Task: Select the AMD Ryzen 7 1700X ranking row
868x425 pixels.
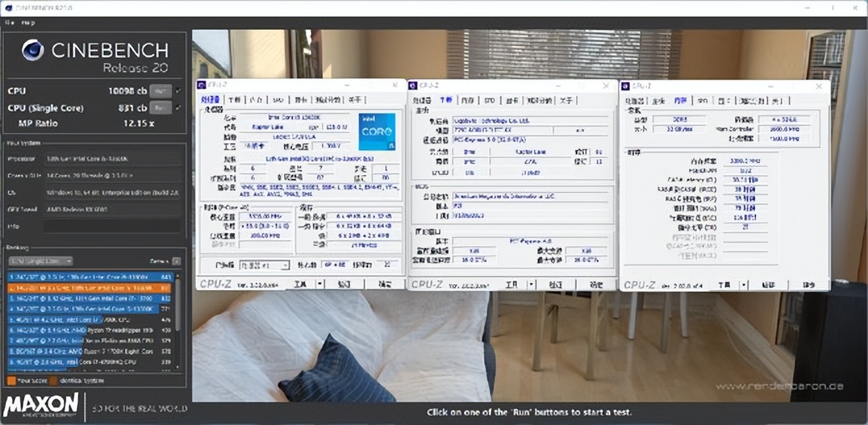Action: (89, 351)
